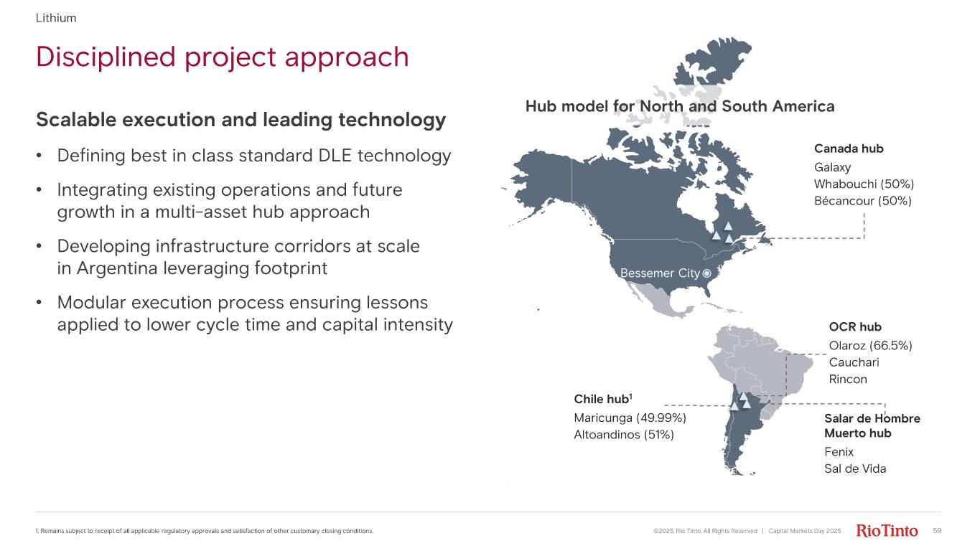The width and height of the screenshot is (980, 551).
Task: Click the page number 59
Action: 936,531
